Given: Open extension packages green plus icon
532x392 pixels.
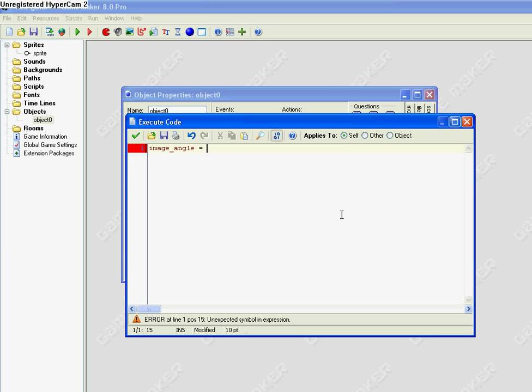Looking at the screenshot, I should [x=242, y=32].
